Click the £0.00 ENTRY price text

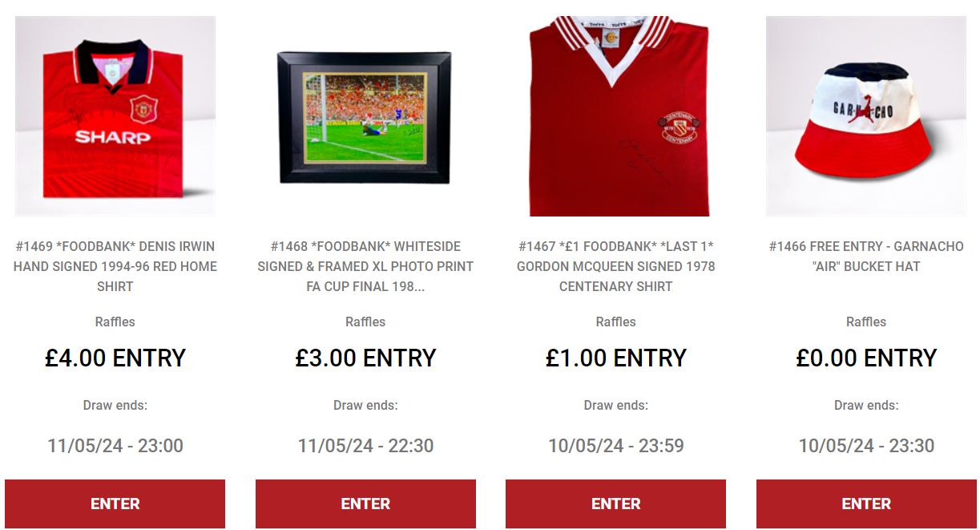point(866,358)
